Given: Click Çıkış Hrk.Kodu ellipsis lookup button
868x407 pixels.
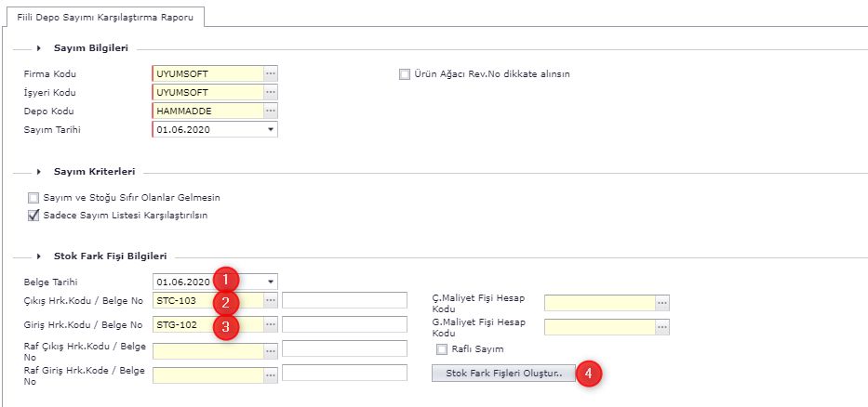Looking at the screenshot, I should [x=270, y=300].
